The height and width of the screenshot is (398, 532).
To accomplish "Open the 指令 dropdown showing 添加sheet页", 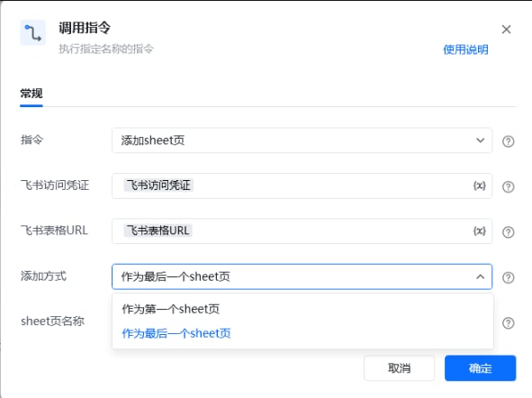I will tap(302, 140).
